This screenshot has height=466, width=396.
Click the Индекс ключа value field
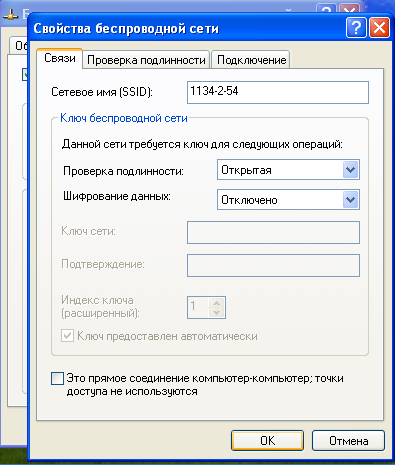point(198,307)
